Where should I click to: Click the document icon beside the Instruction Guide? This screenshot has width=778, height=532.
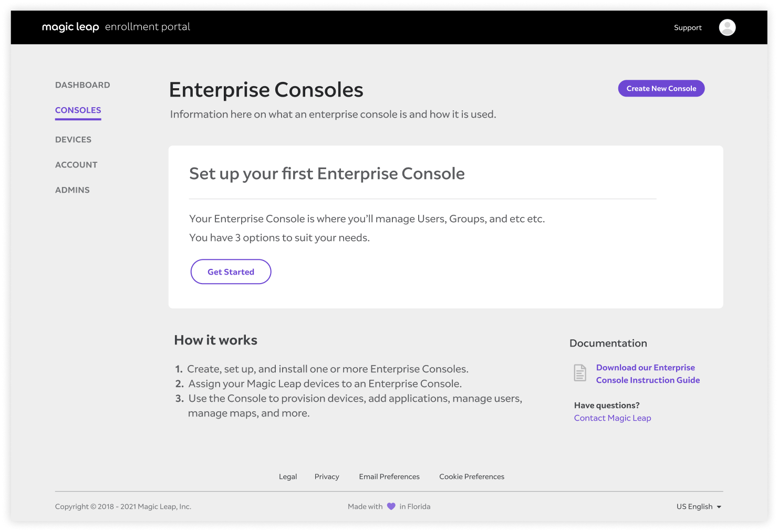tap(580, 373)
